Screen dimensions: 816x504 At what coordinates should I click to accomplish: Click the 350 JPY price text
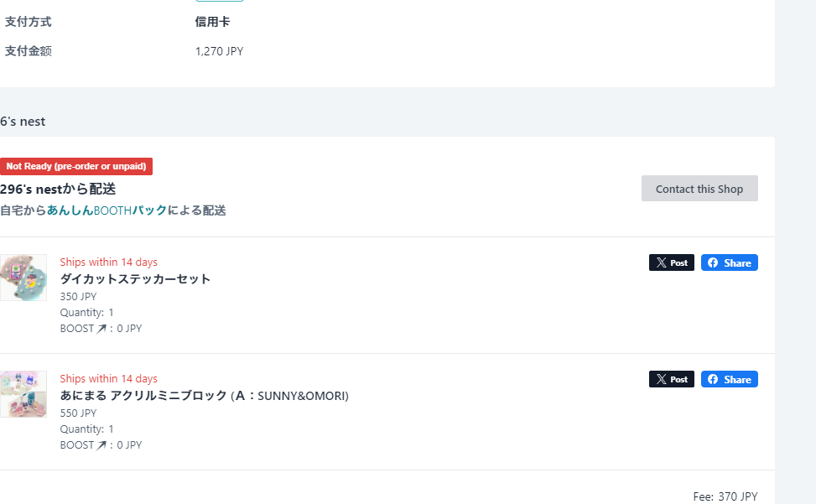(78, 296)
